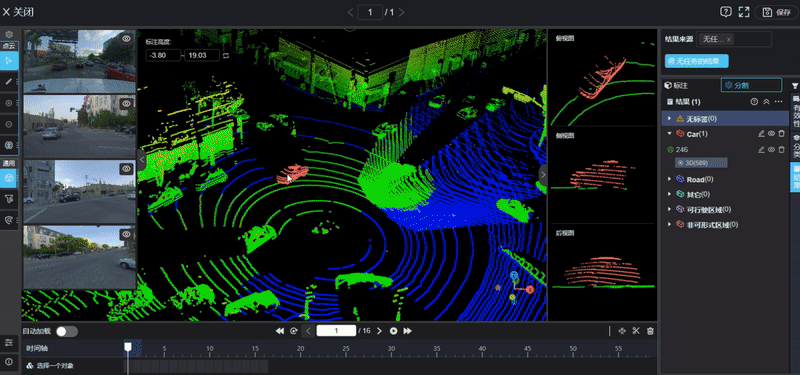Delete using the timeline trash icon
This screenshot has width=800, height=375.
(650, 331)
